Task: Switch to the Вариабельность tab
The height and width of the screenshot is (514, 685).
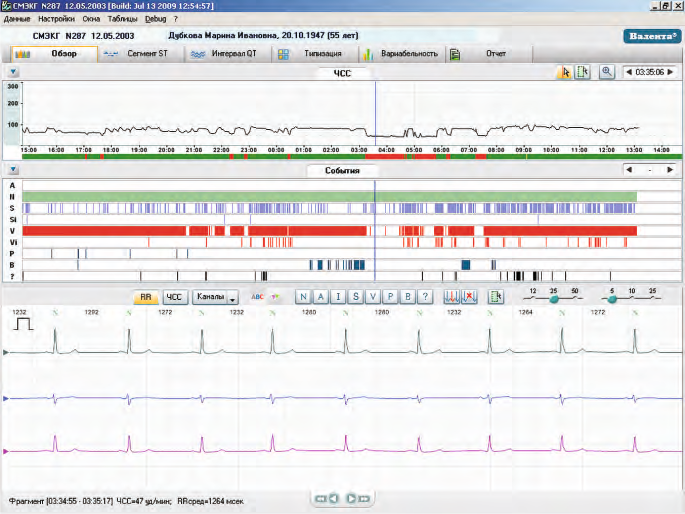Action: coord(402,54)
